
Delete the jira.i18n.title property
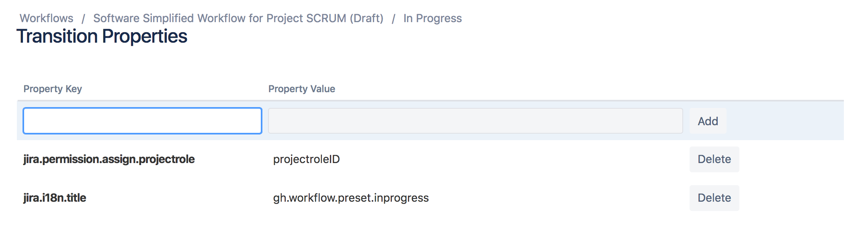point(714,198)
